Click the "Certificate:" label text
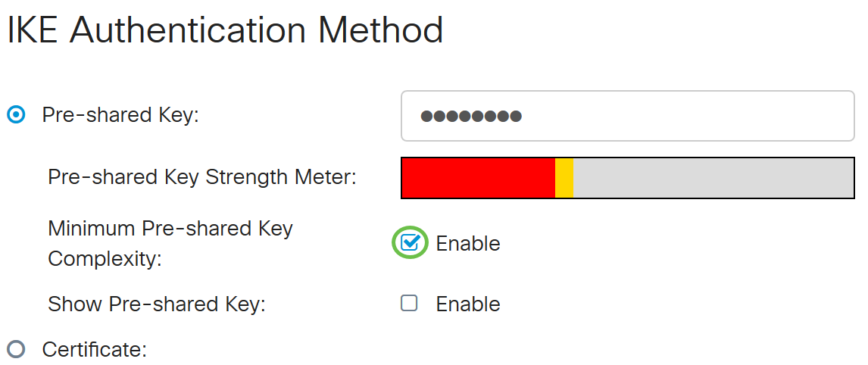This screenshot has height=365, width=868. [94, 350]
